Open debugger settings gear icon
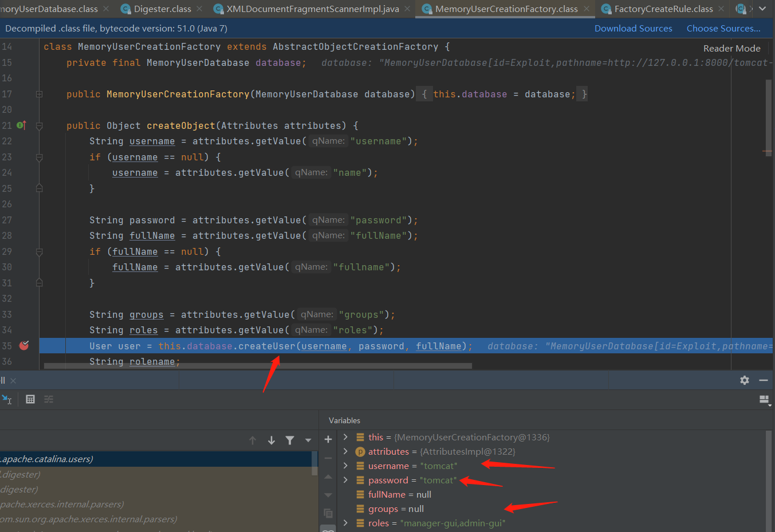 (745, 380)
